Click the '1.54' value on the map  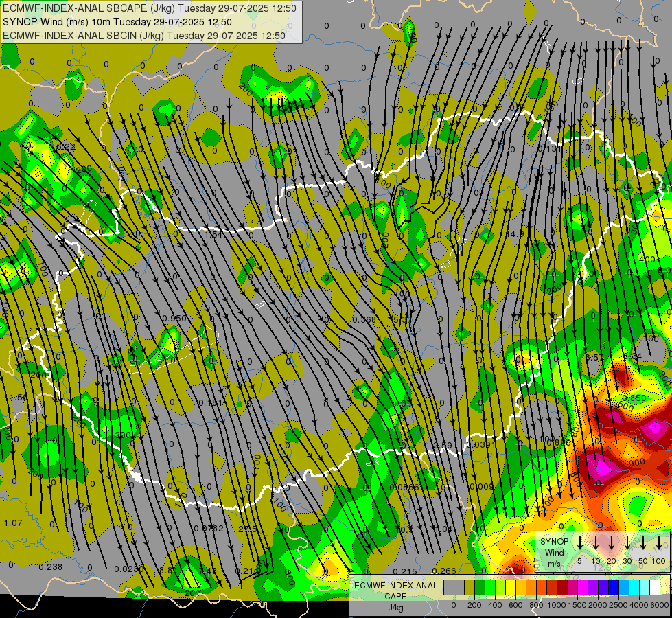pos(213,235)
